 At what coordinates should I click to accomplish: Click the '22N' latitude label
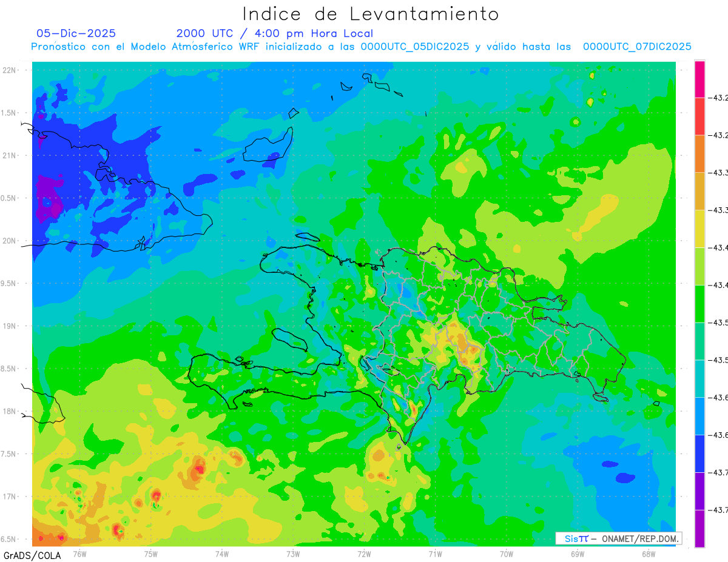coord(10,70)
